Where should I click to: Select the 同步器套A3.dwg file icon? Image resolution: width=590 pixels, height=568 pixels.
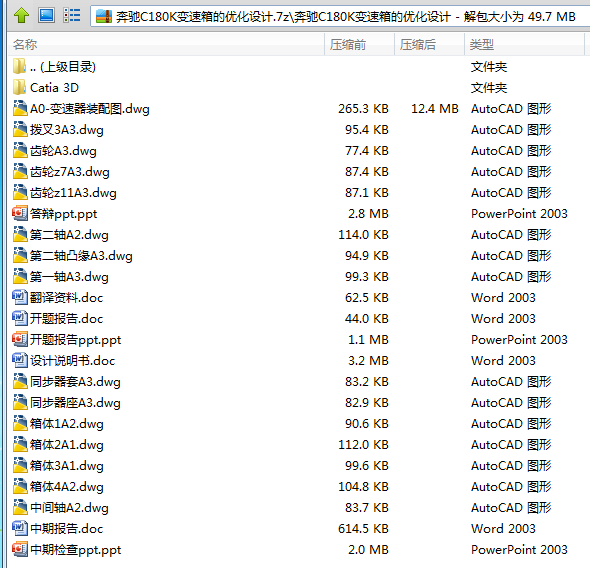point(20,381)
